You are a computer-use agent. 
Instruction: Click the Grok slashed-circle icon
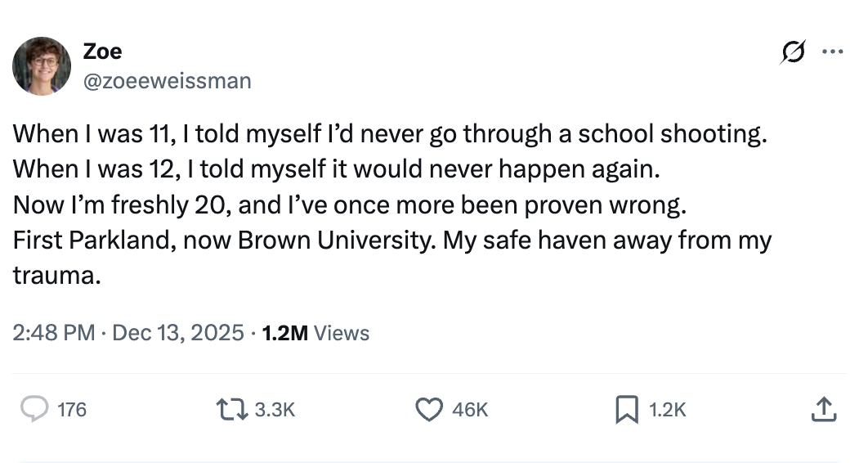[791, 52]
